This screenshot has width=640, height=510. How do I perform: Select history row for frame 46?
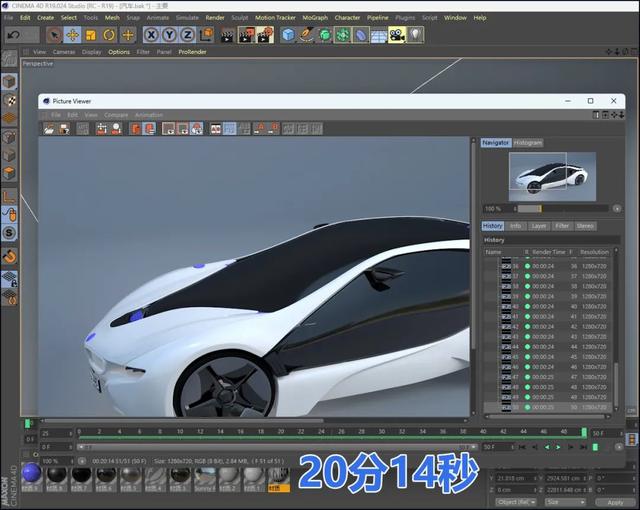547,367
